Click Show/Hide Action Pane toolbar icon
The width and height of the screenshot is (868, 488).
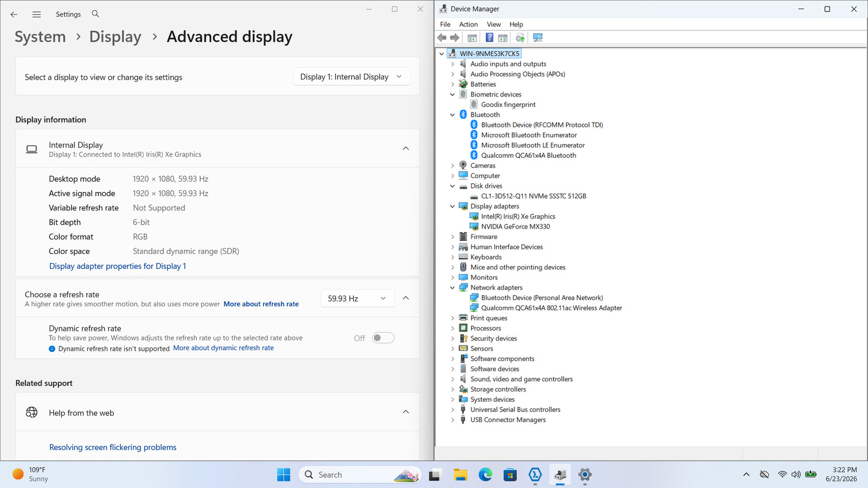503,37
